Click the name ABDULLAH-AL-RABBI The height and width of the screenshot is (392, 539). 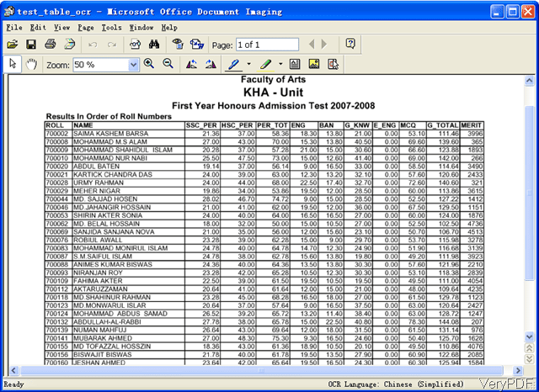[107, 322]
